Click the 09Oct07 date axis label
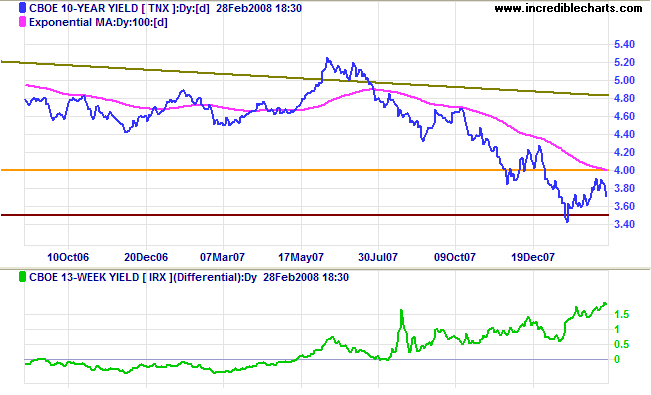Image resolution: width=651 pixels, height=395 pixels. (455, 257)
